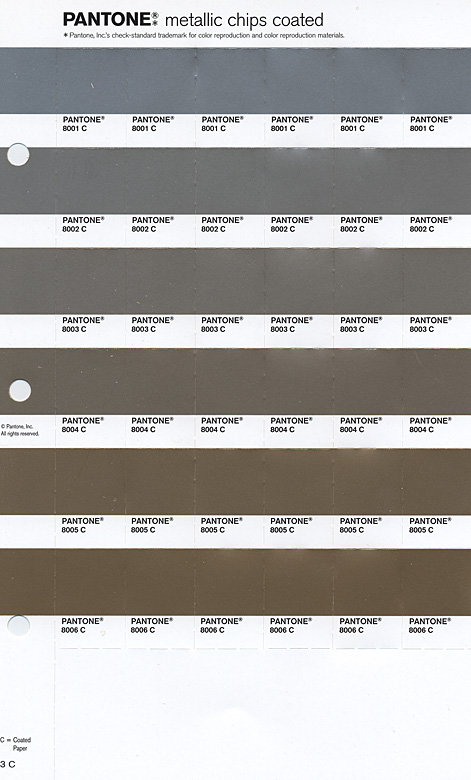This screenshot has height=780, width=471.
Task: Click the 'PANTONE metallic chips coated' page title
Action: (193, 20)
